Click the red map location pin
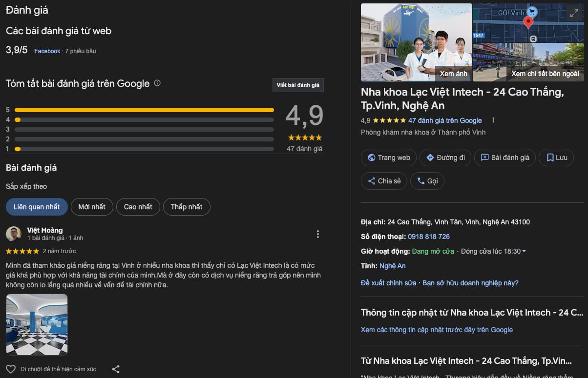Screen dimensions: 588x378 point(528,22)
